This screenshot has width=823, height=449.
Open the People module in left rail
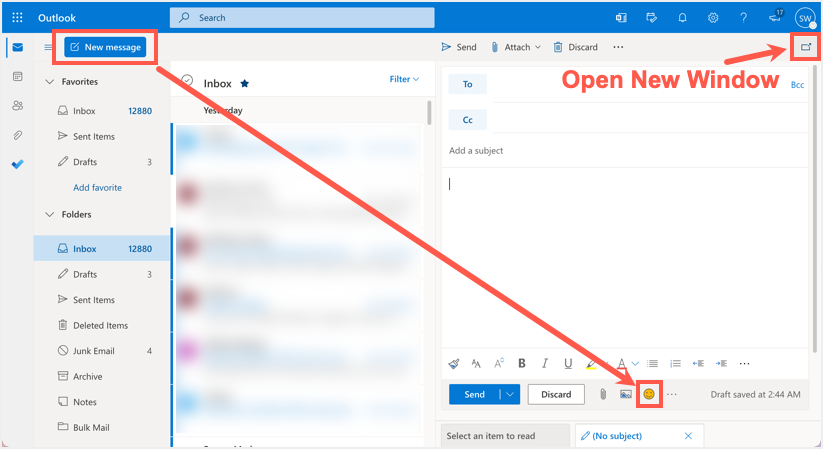click(17, 106)
